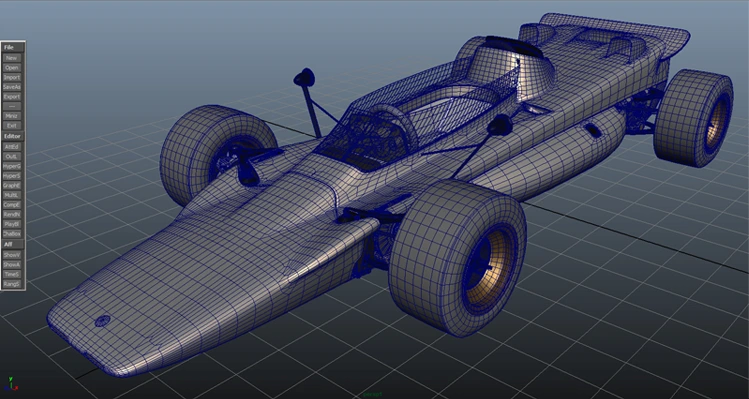
Task: Click the RendN button
Action: tap(11, 214)
